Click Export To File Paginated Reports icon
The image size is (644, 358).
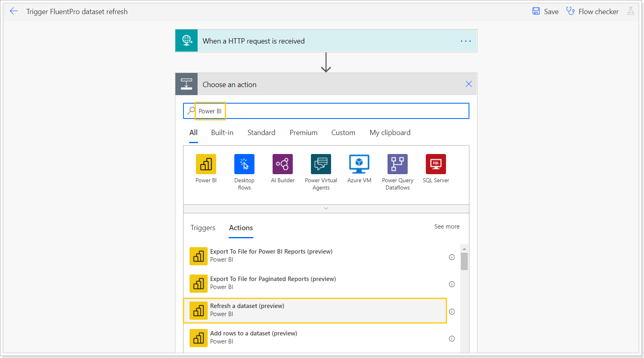tap(198, 283)
